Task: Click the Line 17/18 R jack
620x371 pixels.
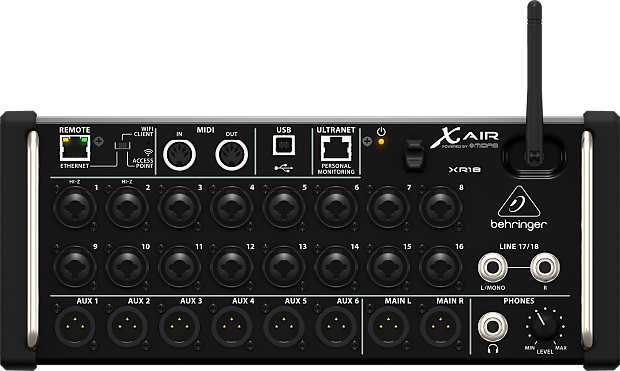Action: tap(545, 267)
